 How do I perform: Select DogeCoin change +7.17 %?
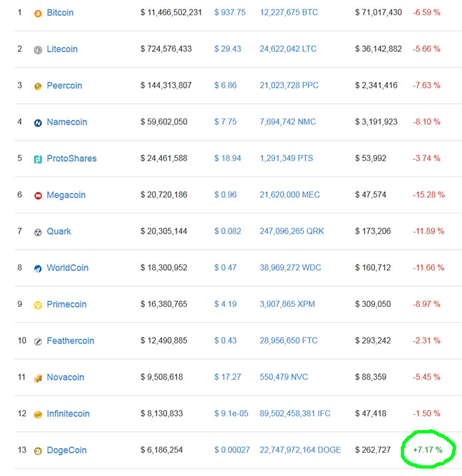click(427, 449)
